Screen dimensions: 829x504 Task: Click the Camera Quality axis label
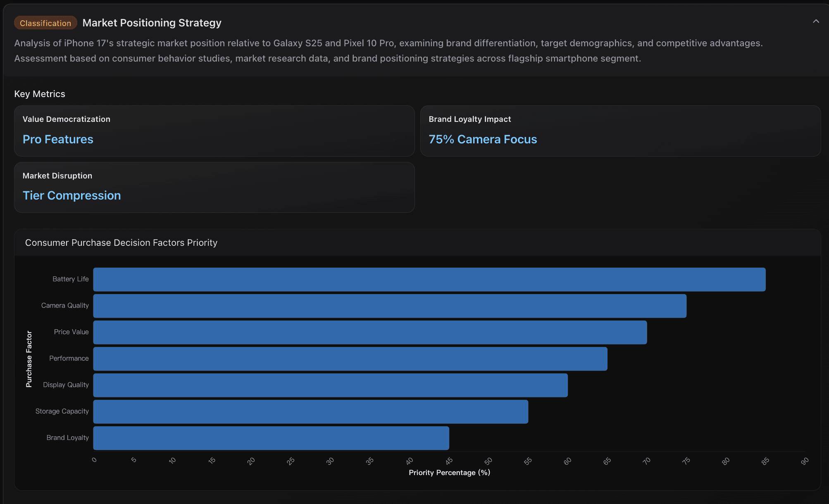[65, 305]
